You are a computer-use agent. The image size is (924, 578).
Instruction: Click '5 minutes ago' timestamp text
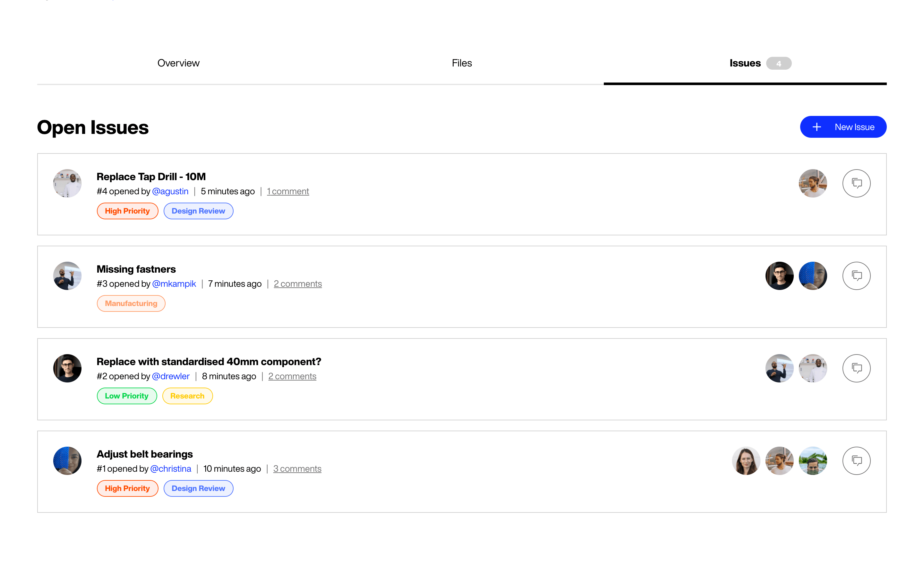(x=228, y=191)
